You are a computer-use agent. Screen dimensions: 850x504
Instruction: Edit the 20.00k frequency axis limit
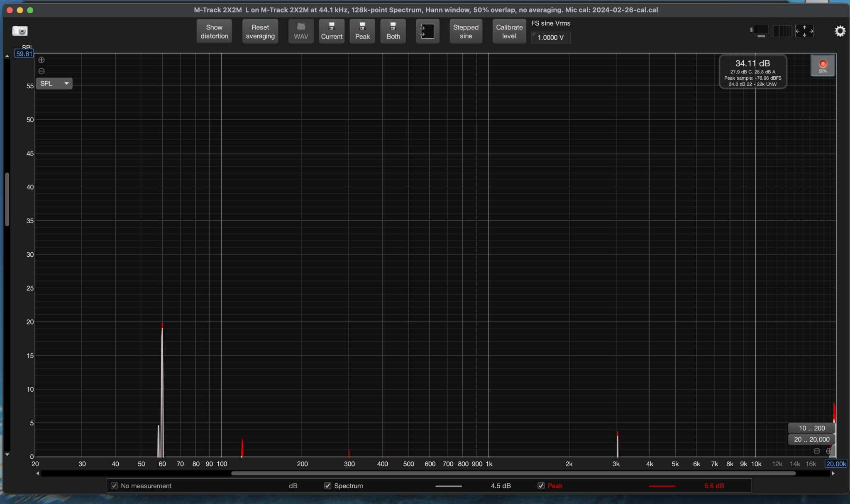pyautogui.click(x=835, y=464)
